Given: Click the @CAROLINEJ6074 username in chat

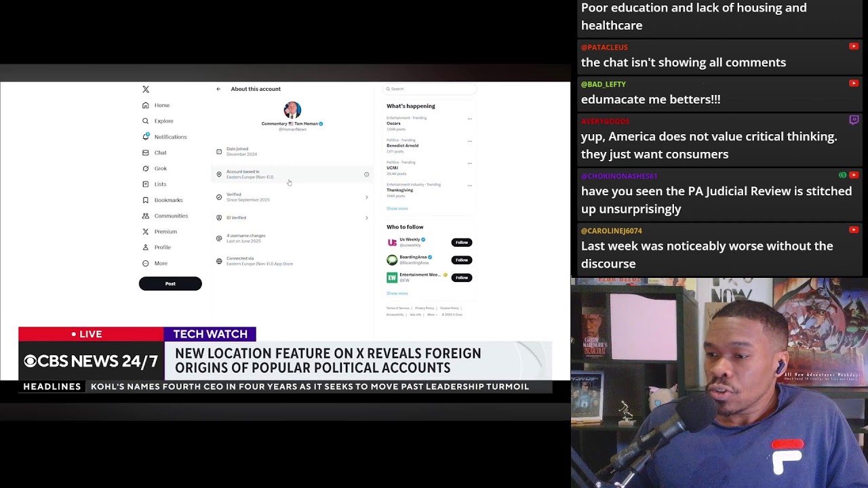Looking at the screenshot, I should [x=612, y=230].
